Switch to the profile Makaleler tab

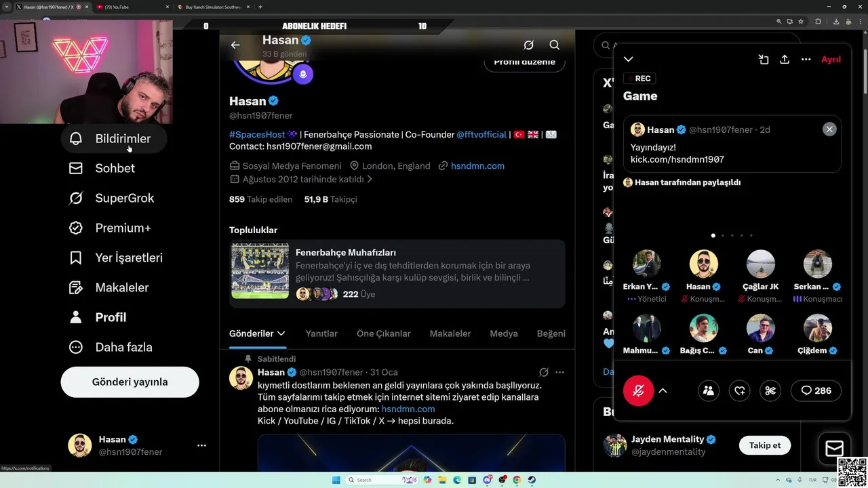[450, 333]
